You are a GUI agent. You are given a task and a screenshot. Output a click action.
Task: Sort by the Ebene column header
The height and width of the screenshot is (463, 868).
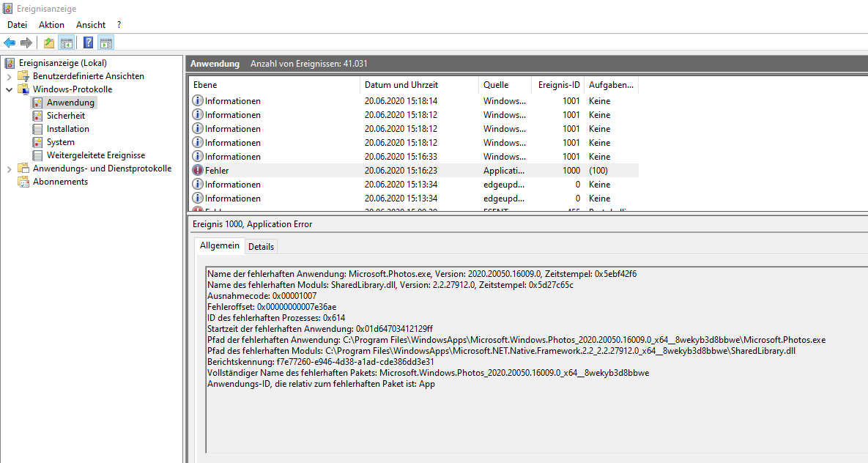pyautogui.click(x=274, y=85)
